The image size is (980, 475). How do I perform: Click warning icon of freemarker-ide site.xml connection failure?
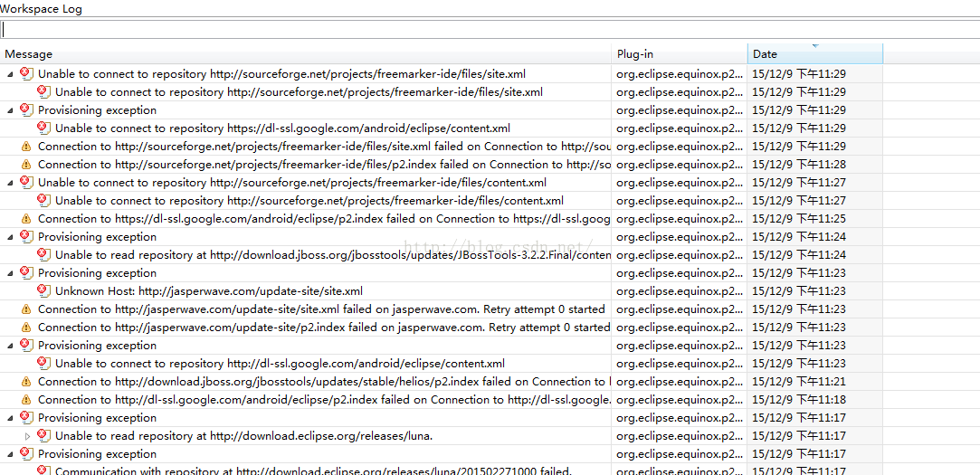click(25, 147)
